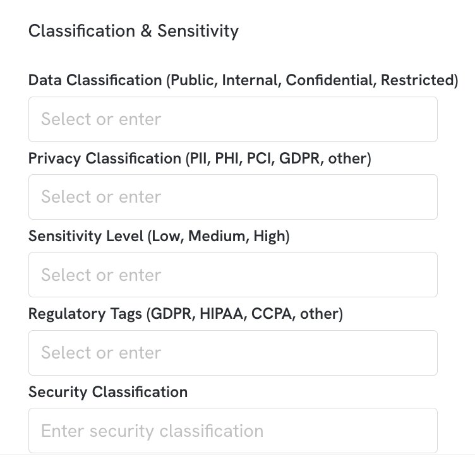The width and height of the screenshot is (475, 476).
Task: Click the word High in the Sensitivity label
Action: click(269, 237)
